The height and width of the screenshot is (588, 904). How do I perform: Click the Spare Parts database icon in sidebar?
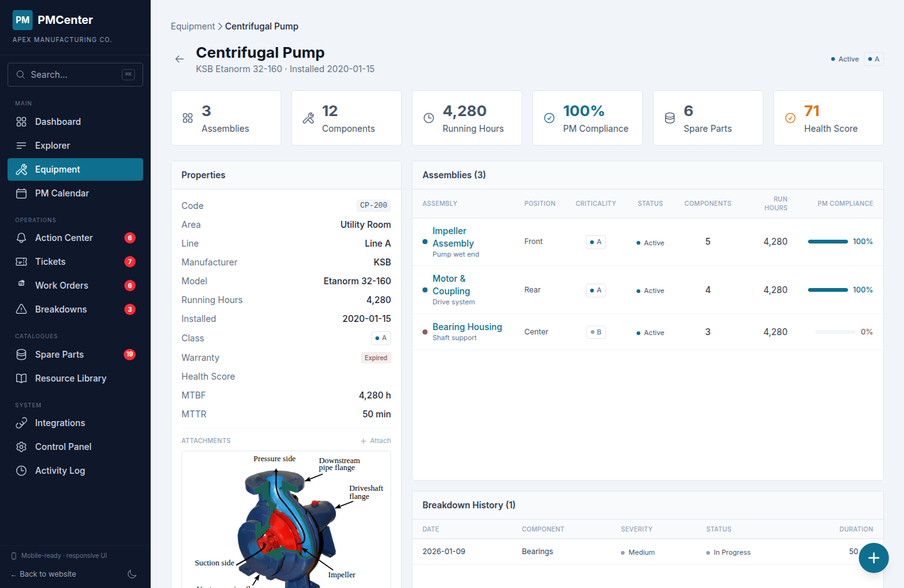tap(21, 355)
